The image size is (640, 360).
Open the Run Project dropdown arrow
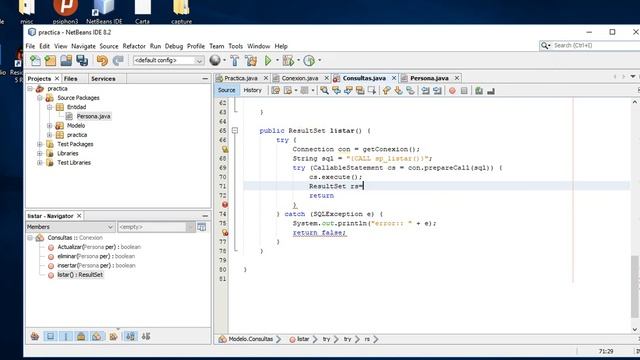pyautogui.click(x=277, y=60)
